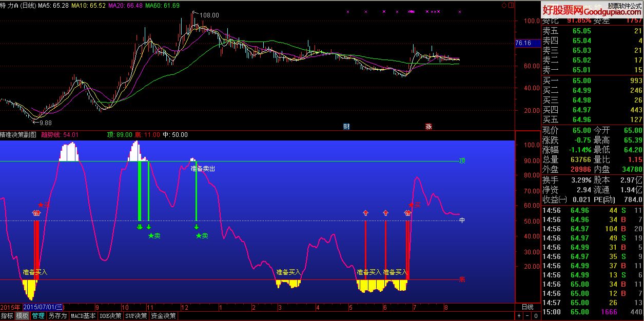Click the red diamond icon above the chart

click(504, 5)
